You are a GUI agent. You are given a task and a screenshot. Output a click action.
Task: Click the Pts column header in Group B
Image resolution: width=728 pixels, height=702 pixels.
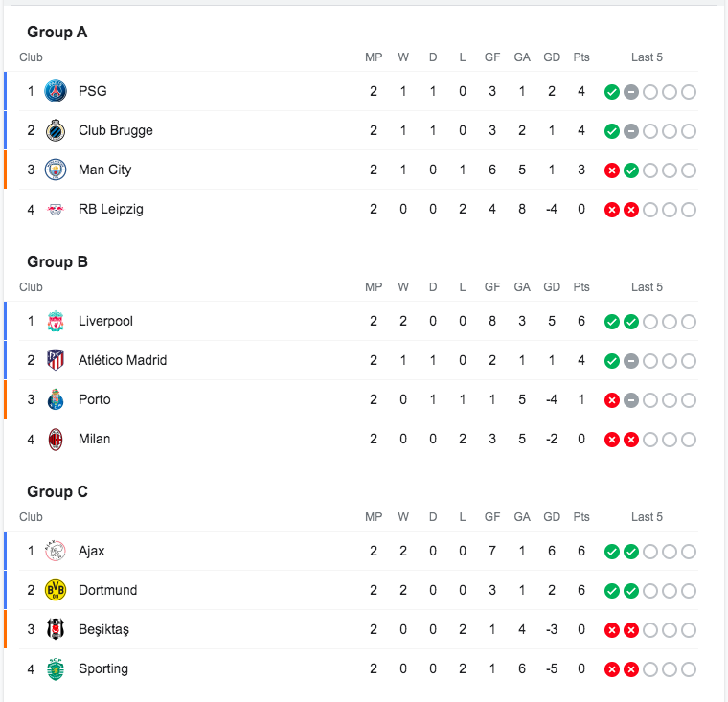(x=581, y=287)
